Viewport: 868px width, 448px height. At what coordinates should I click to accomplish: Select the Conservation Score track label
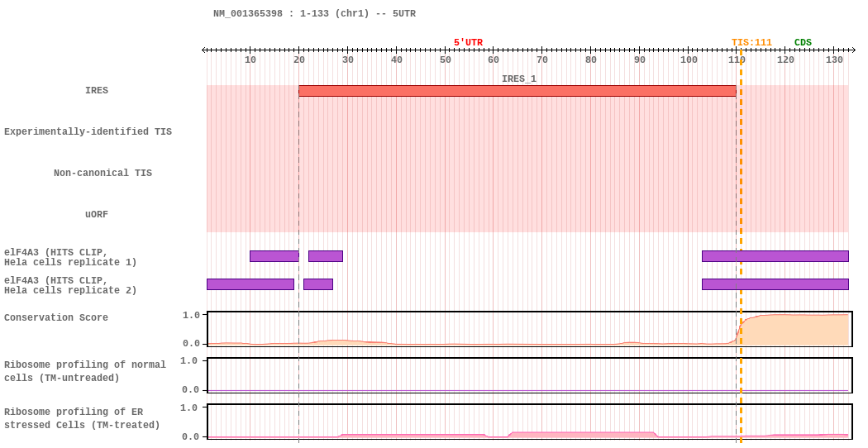pos(56,317)
